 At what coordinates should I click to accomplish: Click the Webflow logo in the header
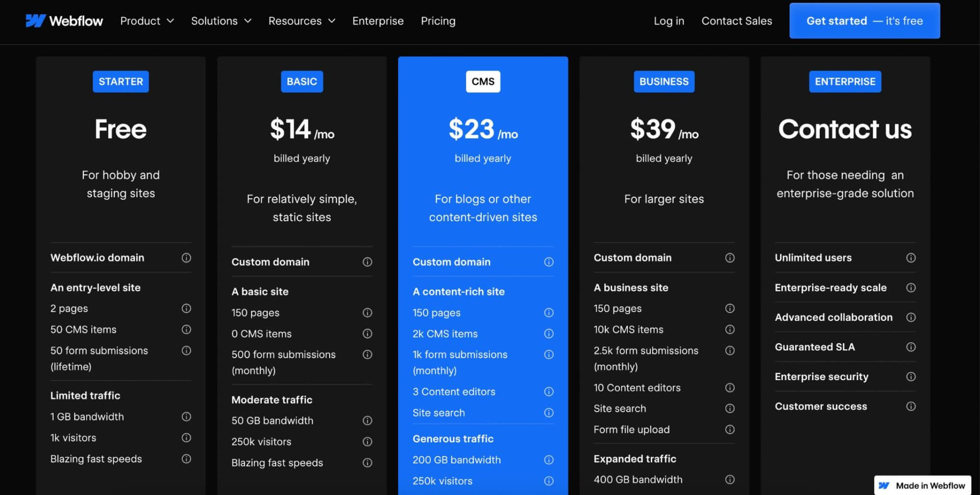(64, 21)
